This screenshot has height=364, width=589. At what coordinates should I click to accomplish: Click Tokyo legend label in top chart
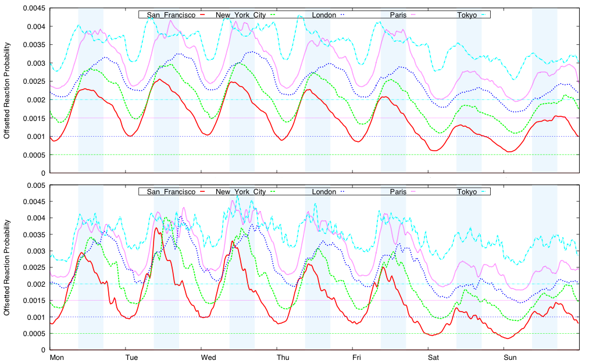[x=466, y=15]
